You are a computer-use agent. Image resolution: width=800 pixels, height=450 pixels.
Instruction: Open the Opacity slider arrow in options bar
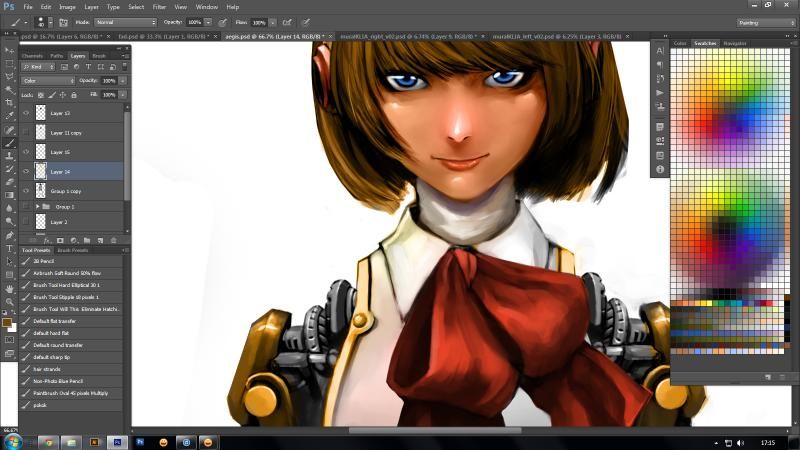208,22
